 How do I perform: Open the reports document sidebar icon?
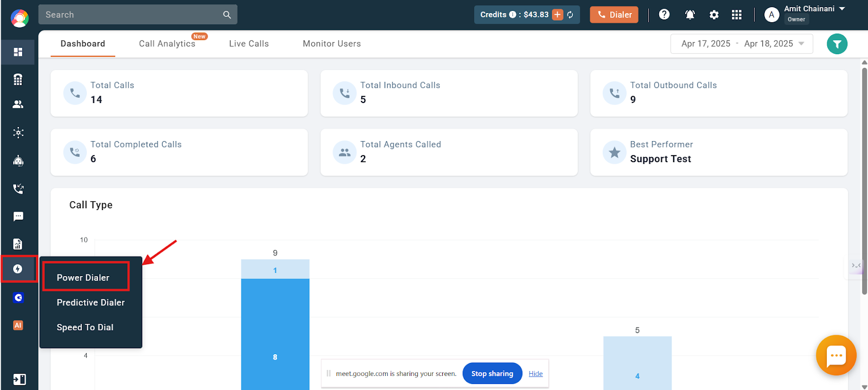pos(18,244)
